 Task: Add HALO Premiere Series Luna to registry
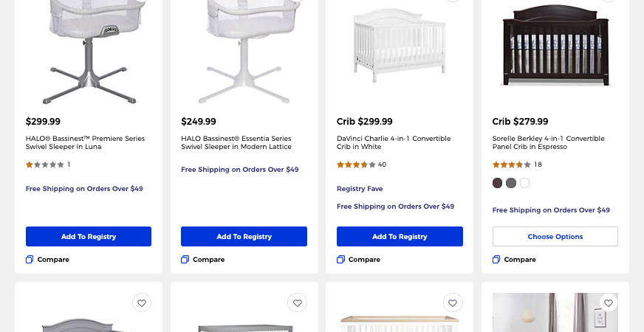coord(89,236)
